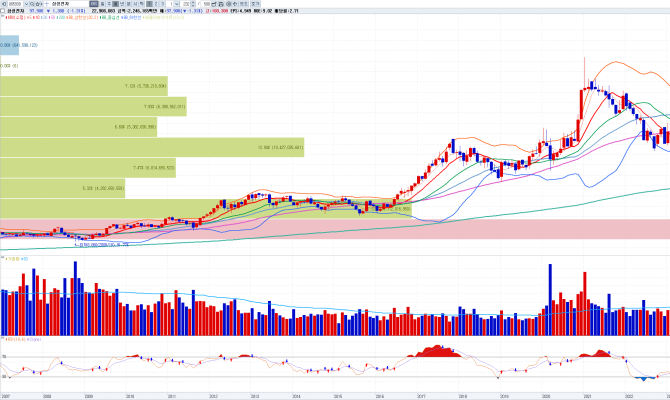The height and width of the screenshot is (400, 670).
Task: Click the candle count spinner arrows
Action: [x=193, y=4]
